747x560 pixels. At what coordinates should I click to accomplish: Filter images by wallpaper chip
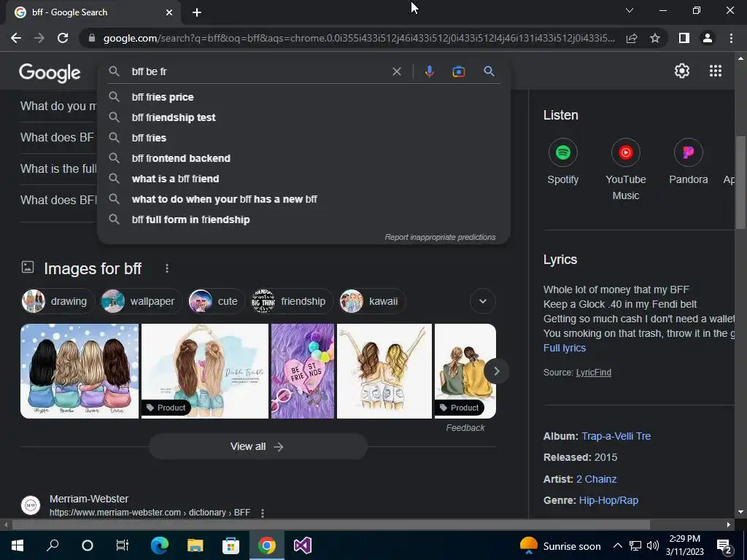pyautogui.click(x=141, y=301)
